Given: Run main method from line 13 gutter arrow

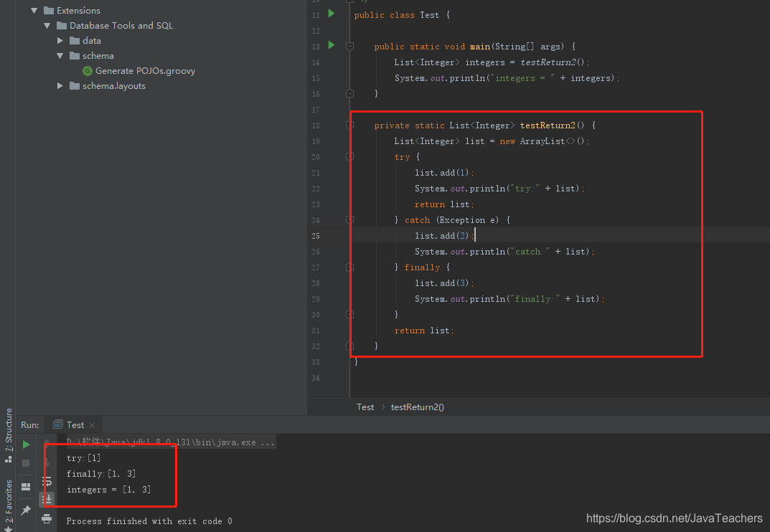Looking at the screenshot, I should click(x=332, y=45).
